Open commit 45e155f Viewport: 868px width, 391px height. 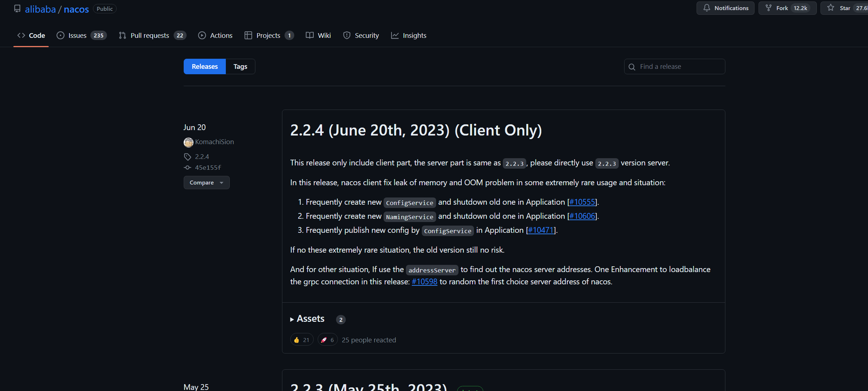(208, 168)
